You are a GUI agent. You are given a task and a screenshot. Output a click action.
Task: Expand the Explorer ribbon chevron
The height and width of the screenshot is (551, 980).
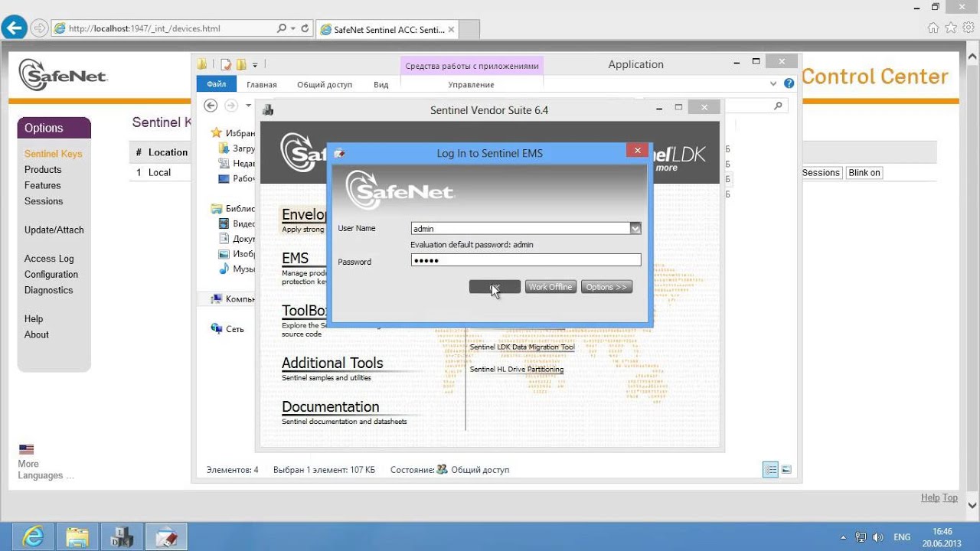[x=773, y=83]
